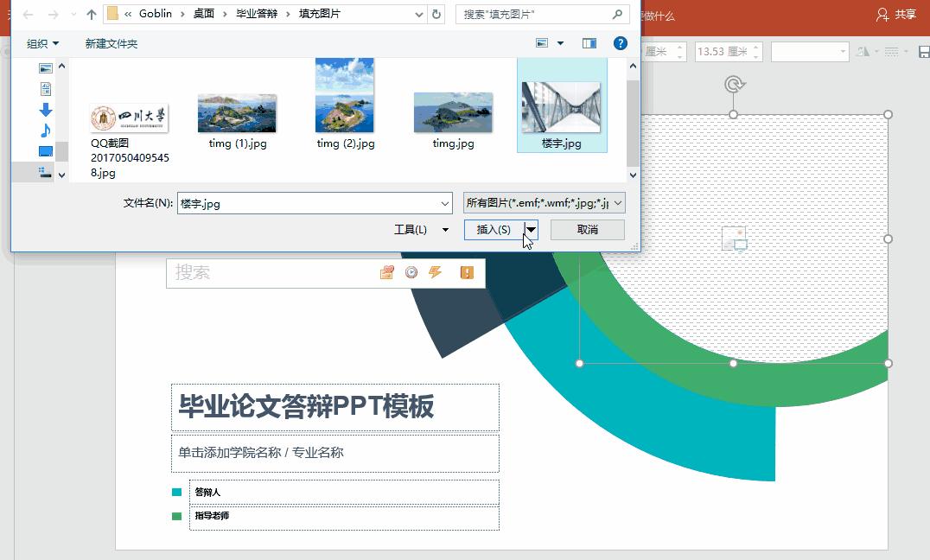Open recent locations arrow in navigation

click(73, 14)
